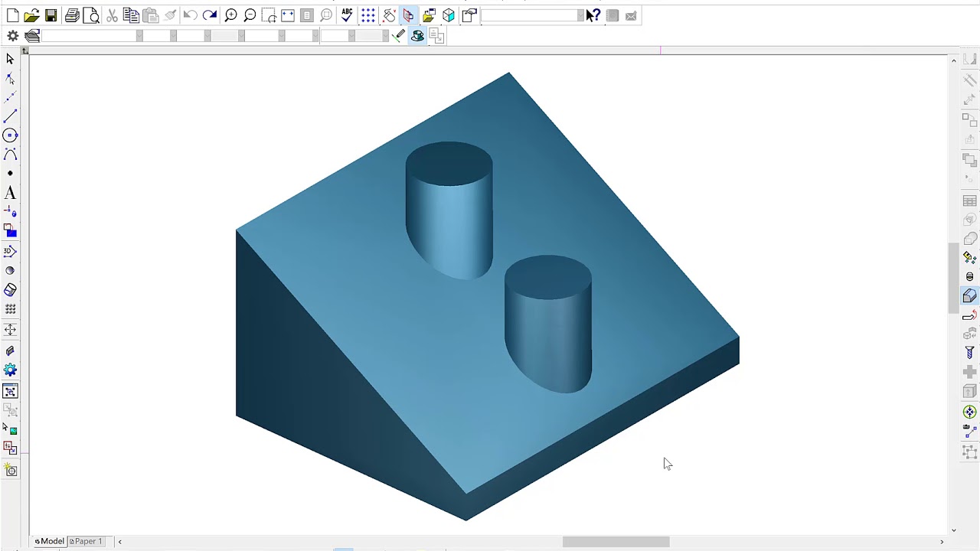Redo the last action
980x551 pixels.
pos(210,15)
